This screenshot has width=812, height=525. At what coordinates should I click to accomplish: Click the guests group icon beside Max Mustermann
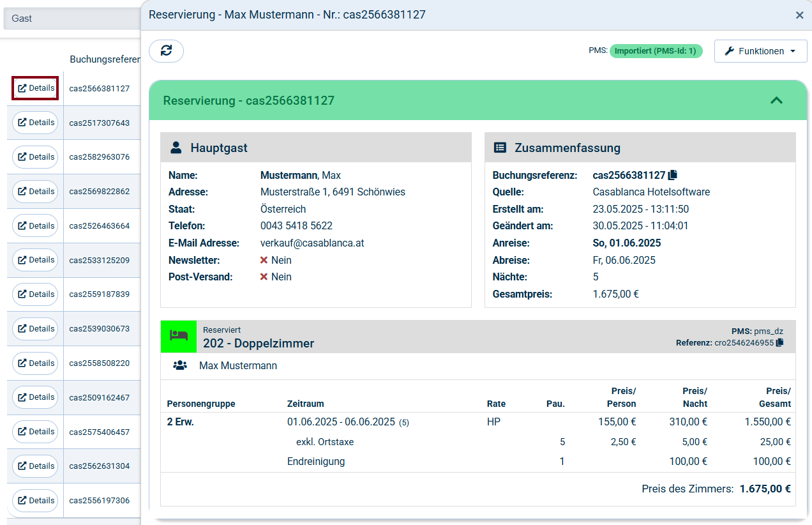click(180, 366)
